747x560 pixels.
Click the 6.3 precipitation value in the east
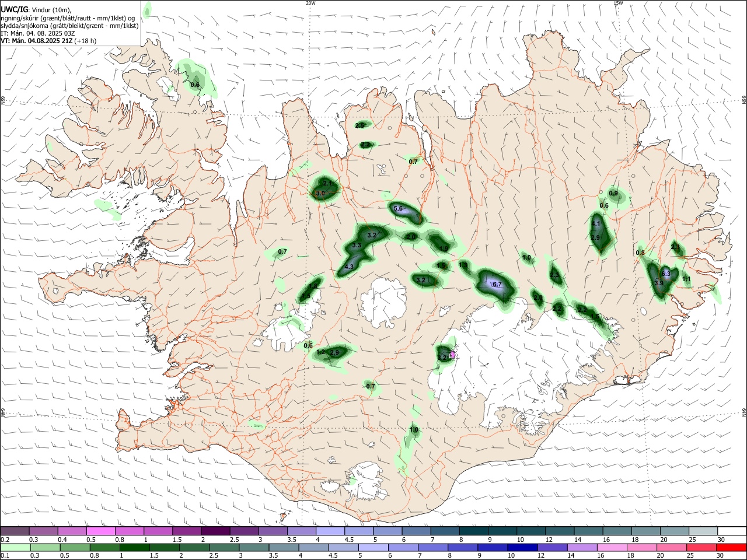click(x=666, y=274)
